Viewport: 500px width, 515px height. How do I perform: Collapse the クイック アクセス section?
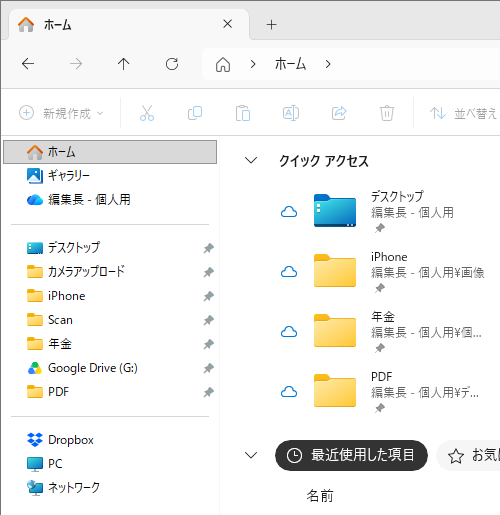pos(251,160)
